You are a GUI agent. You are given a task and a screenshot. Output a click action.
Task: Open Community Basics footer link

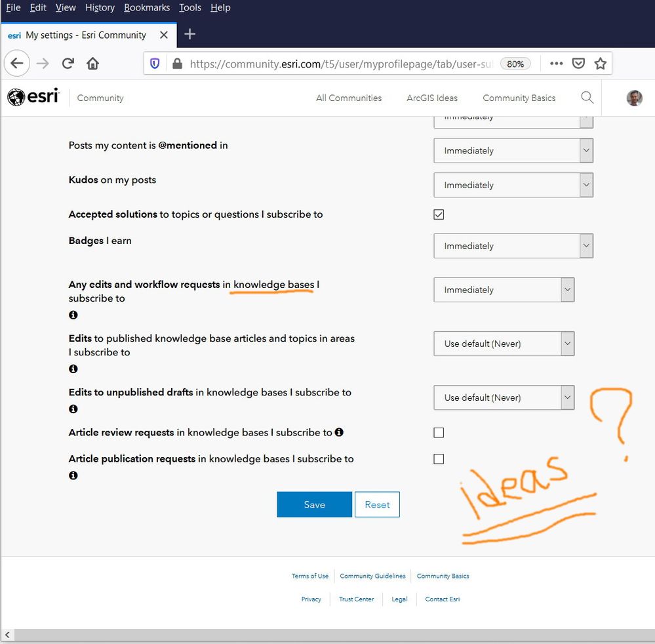tap(443, 576)
